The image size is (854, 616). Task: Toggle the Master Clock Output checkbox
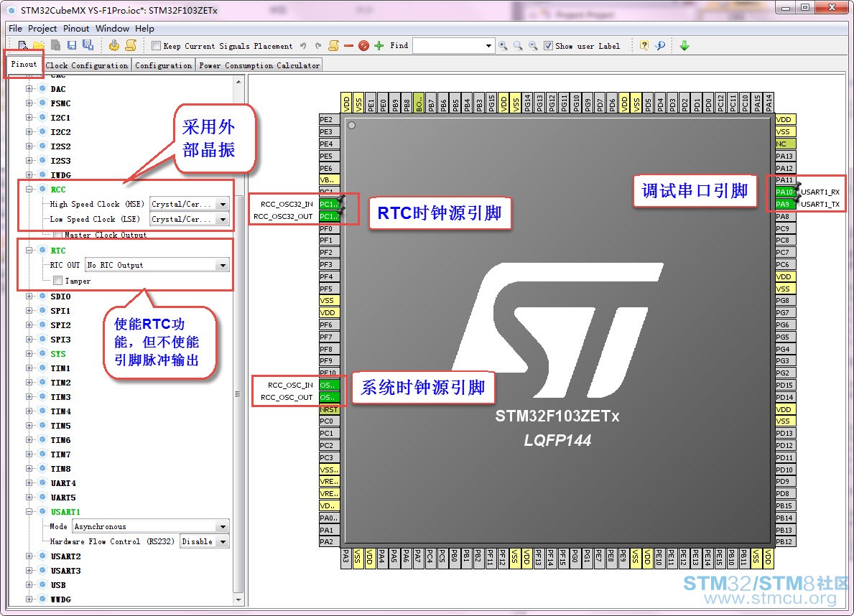pos(57,235)
